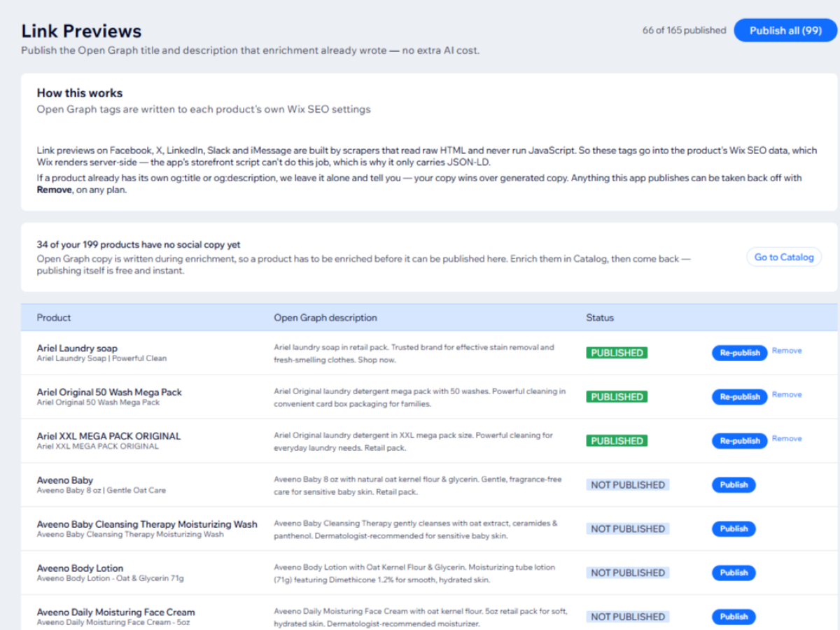
Task: Click the Product column header
Action: [x=54, y=318]
